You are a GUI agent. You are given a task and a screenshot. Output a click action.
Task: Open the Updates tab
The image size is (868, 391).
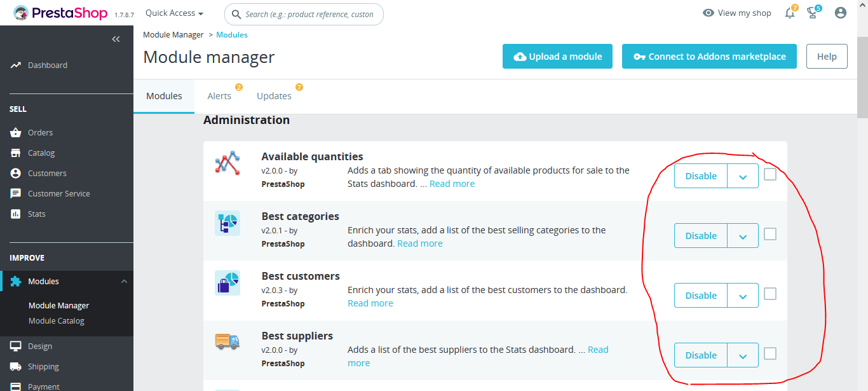(274, 96)
